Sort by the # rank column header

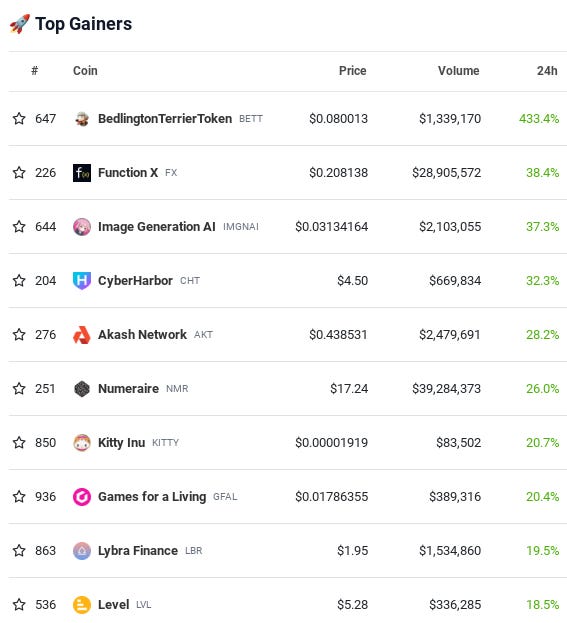pyautogui.click(x=35, y=71)
